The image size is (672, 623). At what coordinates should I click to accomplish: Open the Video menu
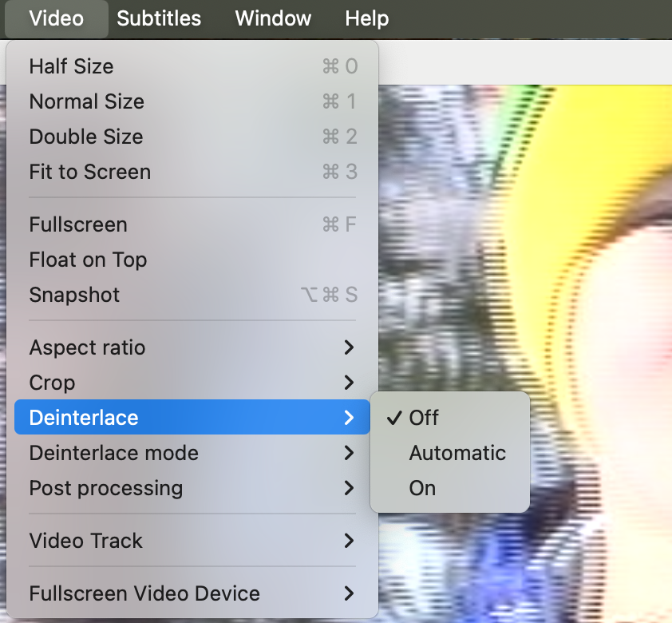tap(56, 18)
